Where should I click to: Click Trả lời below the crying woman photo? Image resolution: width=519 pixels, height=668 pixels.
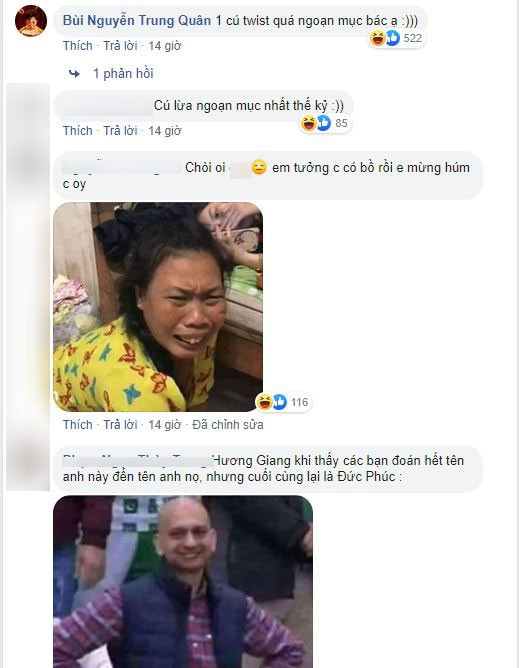click(120, 425)
